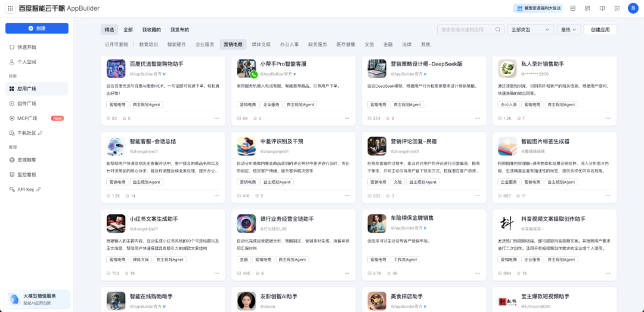Open the QR code grid icon
644x312 pixels.
click(x=587, y=8)
